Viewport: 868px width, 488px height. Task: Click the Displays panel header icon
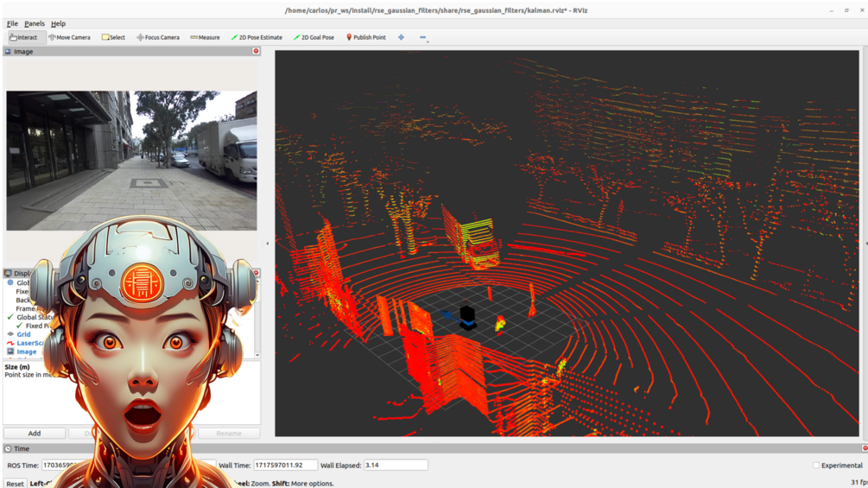[8, 273]
